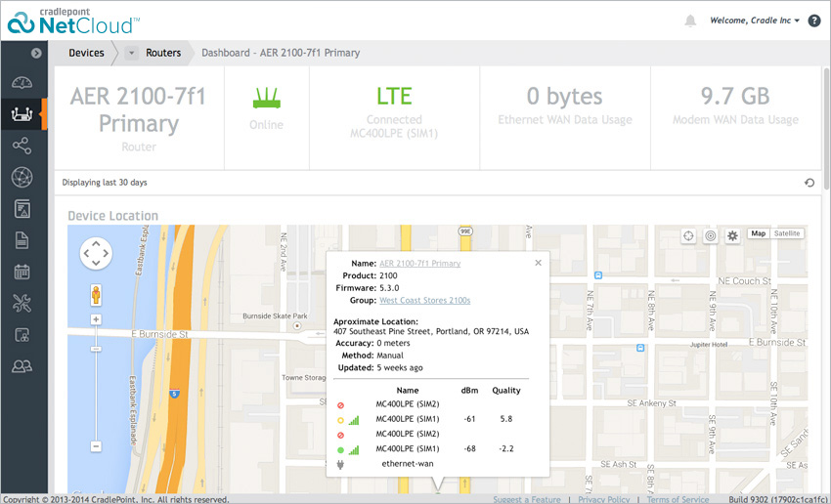
Task: Go to Devices breadcrumb
Action: (86, 53)
